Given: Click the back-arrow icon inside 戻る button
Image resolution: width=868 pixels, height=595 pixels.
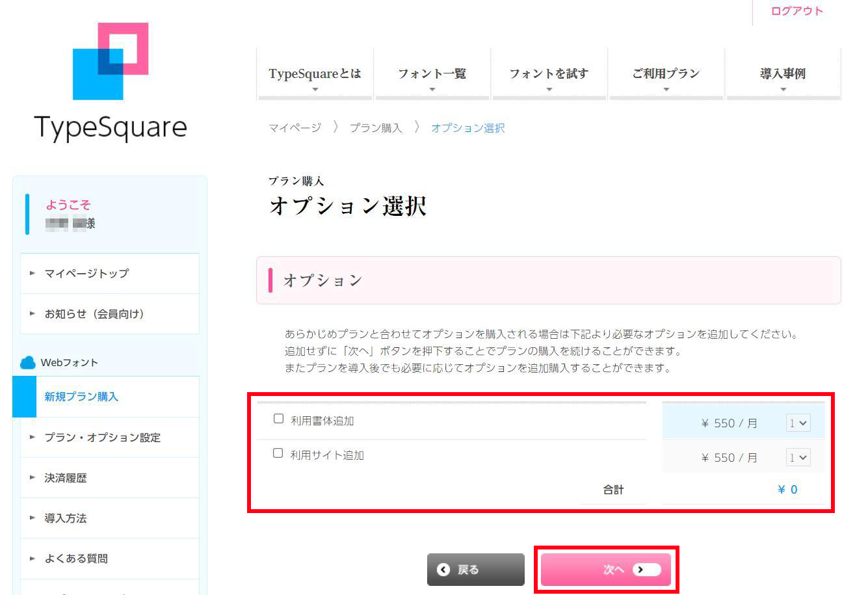Looking at the screenshot, I should pos(443,569).
